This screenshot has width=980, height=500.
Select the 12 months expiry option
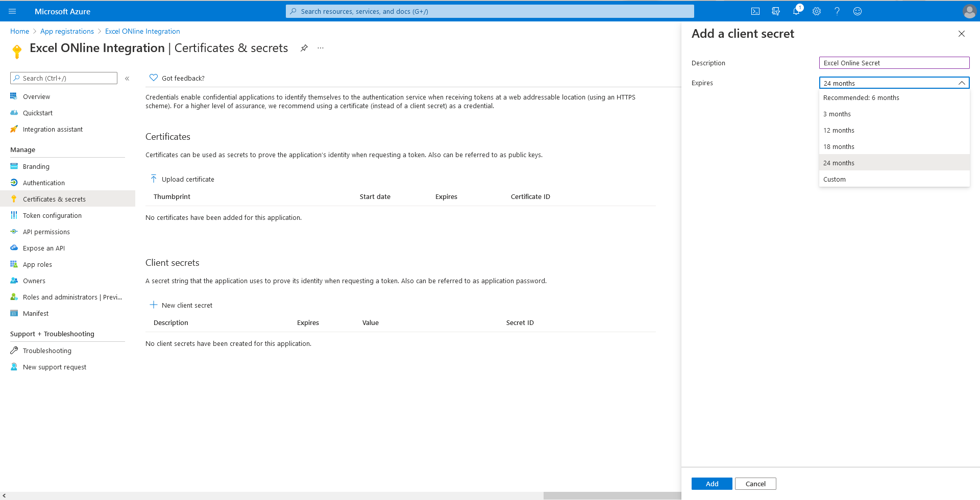pos(839,131)
